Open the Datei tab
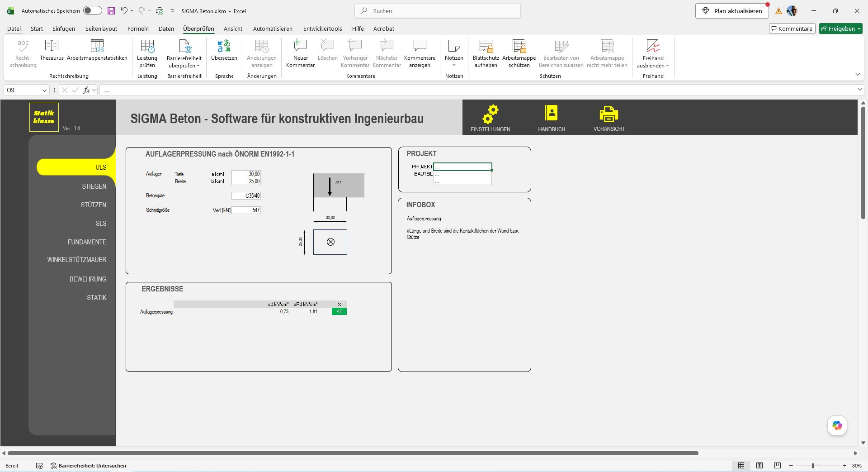 point(14,29)
